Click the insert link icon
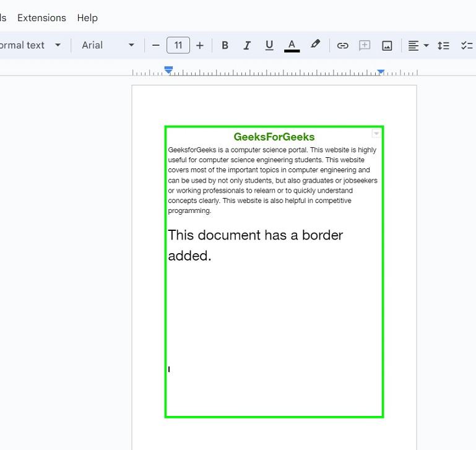The height and width of the screenshot is (450, 476). click(342, 45)
